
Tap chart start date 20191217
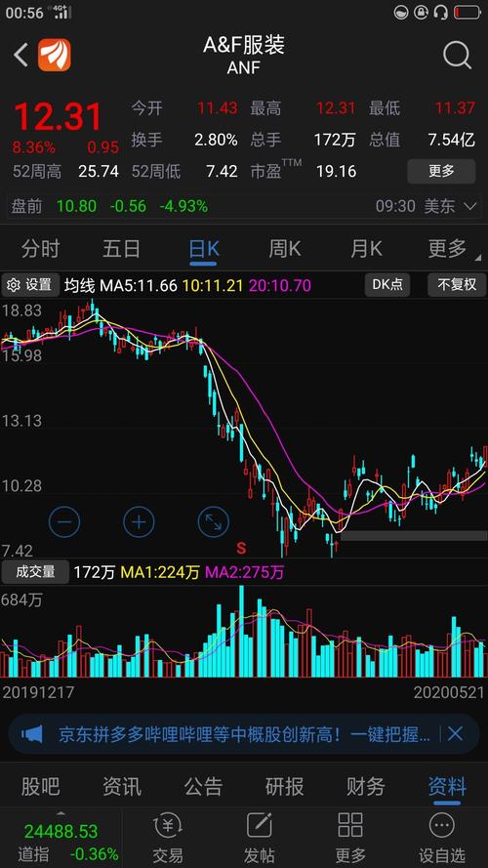point(38,692)
